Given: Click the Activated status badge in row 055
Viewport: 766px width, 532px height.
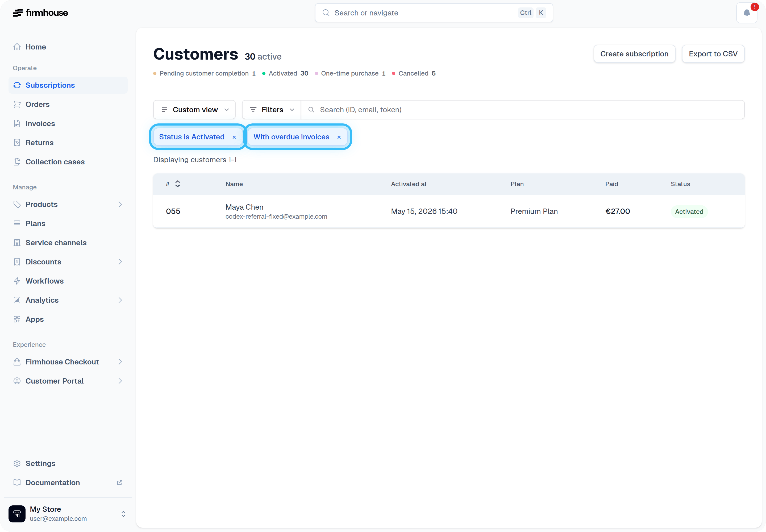Looking at the screenshot, I should point(689,212).
